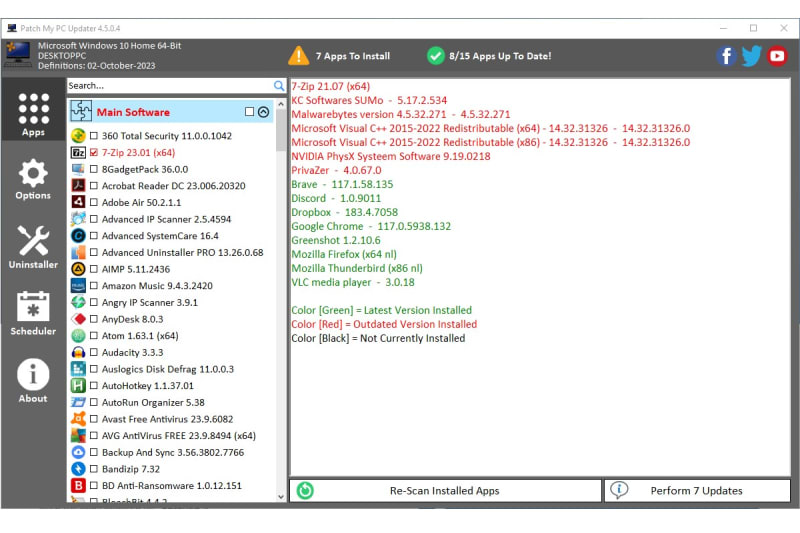Click the app list scroll-down arrow

[x=281, y=496]
